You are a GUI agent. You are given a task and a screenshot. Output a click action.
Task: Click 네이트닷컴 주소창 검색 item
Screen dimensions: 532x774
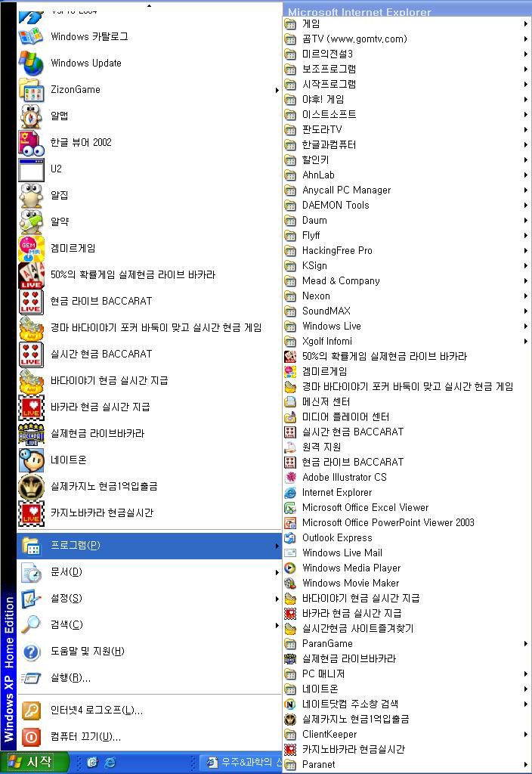(x=407, y=704)
